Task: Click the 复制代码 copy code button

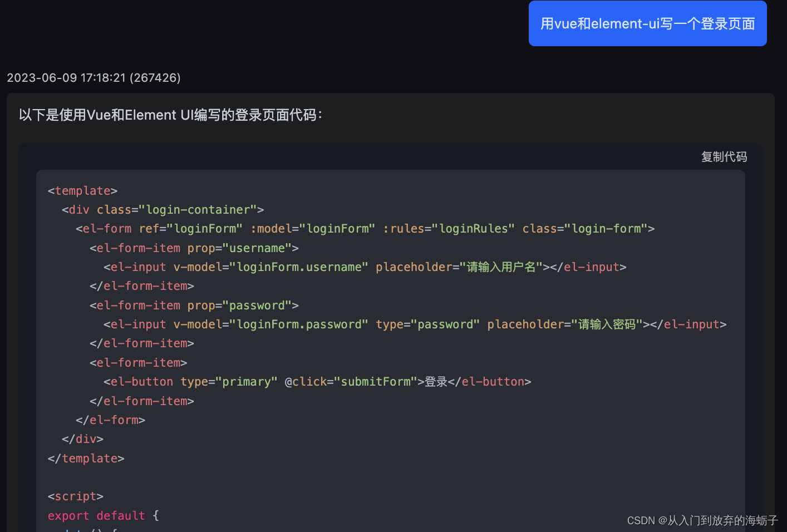Action: pyautogui.click(x=724, y=157)
